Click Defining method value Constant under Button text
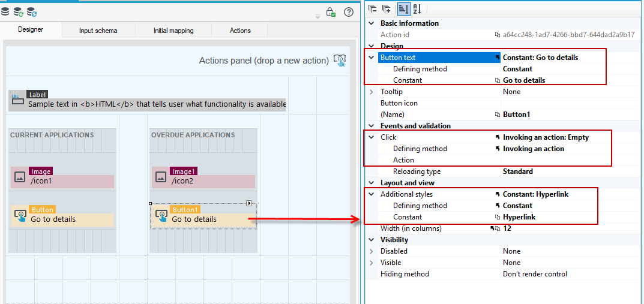 click(x=517, y=69)
